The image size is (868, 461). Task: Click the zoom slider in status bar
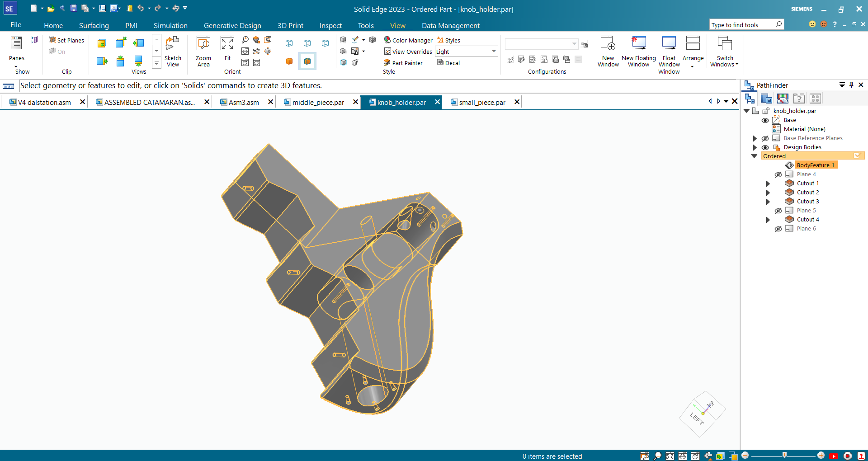[x=784, y=455]
